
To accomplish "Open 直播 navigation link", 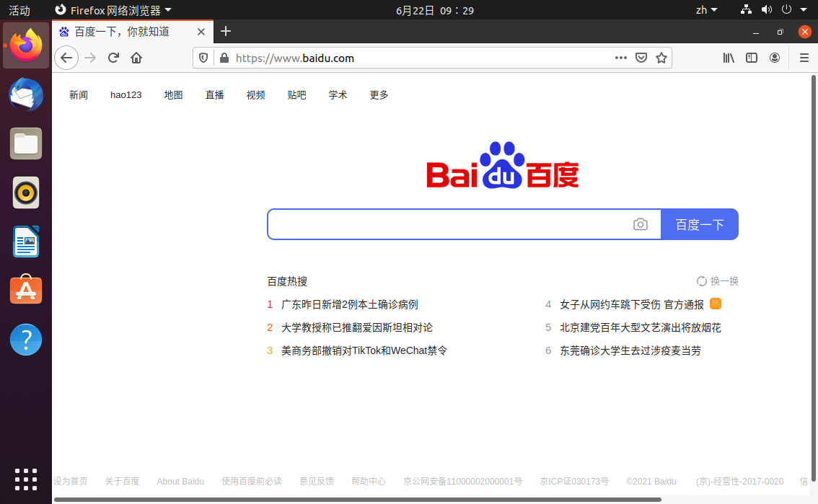I will 214,95.
